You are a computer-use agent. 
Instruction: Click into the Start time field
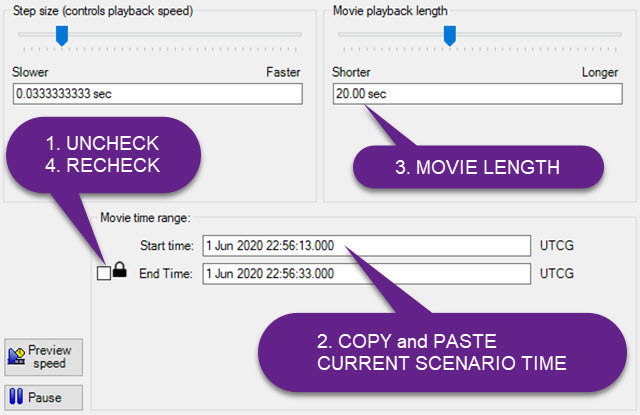pos(365,246)
